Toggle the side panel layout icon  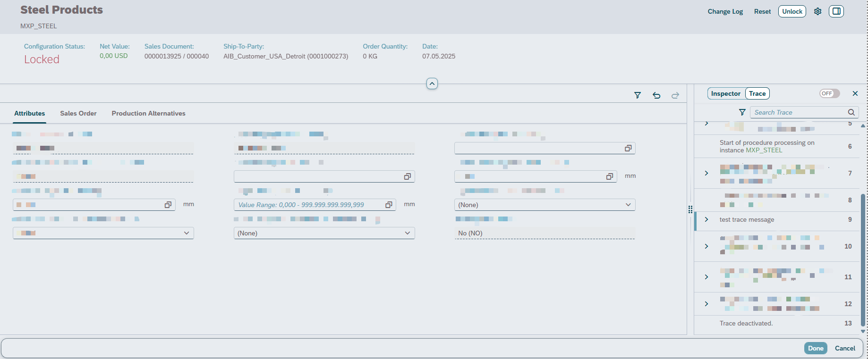(x=836, y=11)
